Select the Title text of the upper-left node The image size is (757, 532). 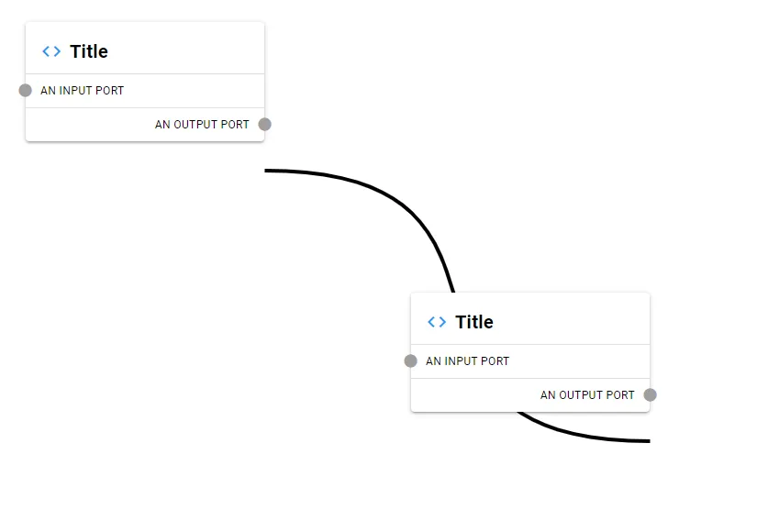89,51
